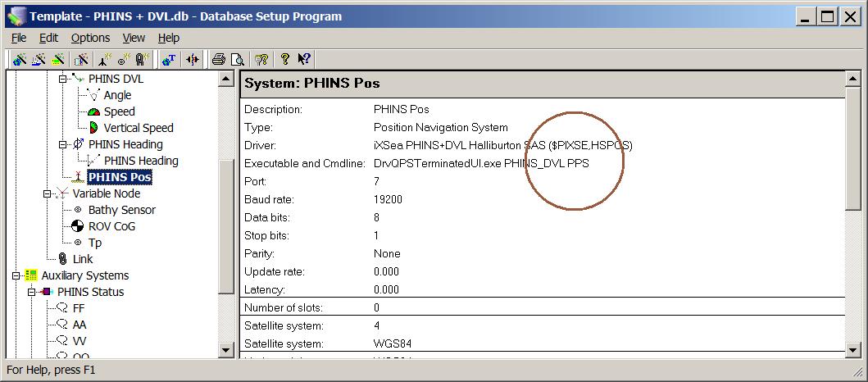Select the Vertical Speed node
The height and width of the screenshot is (382, 868).
[139, 128]
